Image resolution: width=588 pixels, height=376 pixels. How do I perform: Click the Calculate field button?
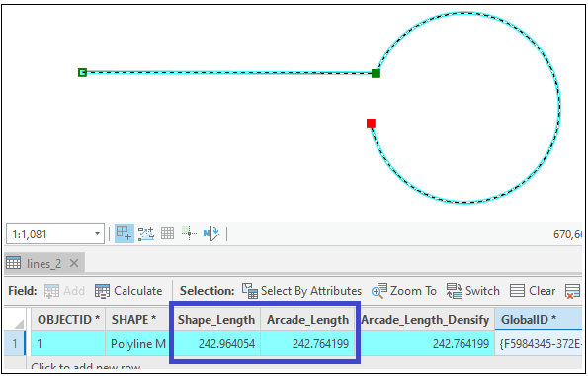coord(128,291)
